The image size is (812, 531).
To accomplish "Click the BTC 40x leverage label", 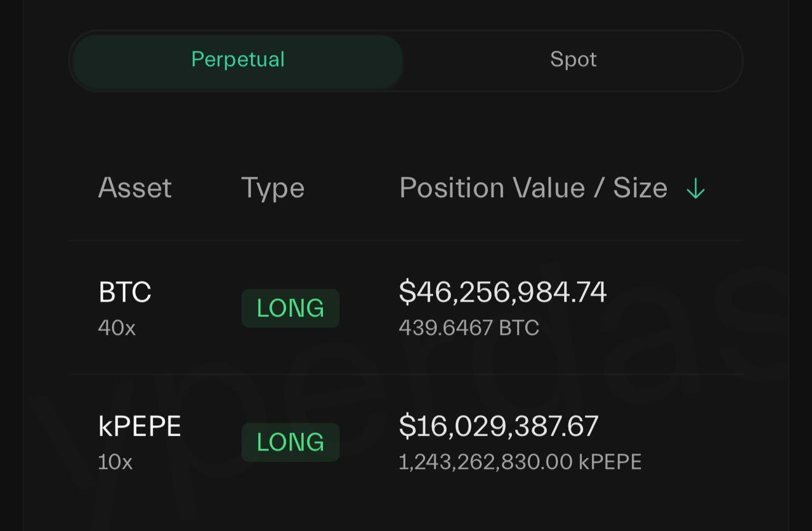I will (x=117, y=328).
